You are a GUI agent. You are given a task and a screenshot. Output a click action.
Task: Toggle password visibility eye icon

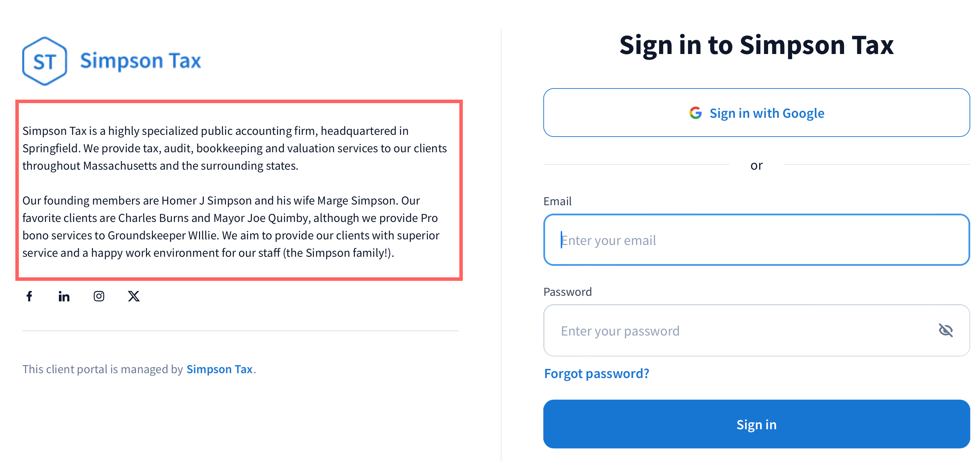tap(945, 330)
